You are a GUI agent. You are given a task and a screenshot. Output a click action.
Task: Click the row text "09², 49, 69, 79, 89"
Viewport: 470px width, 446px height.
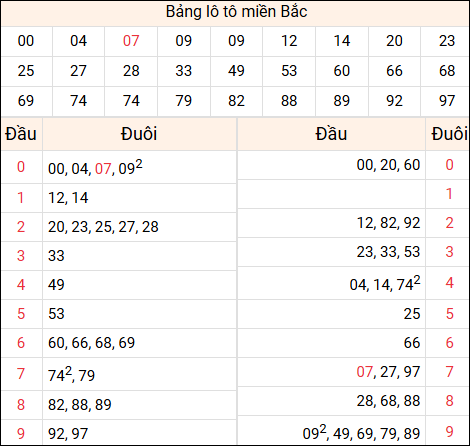361,432
